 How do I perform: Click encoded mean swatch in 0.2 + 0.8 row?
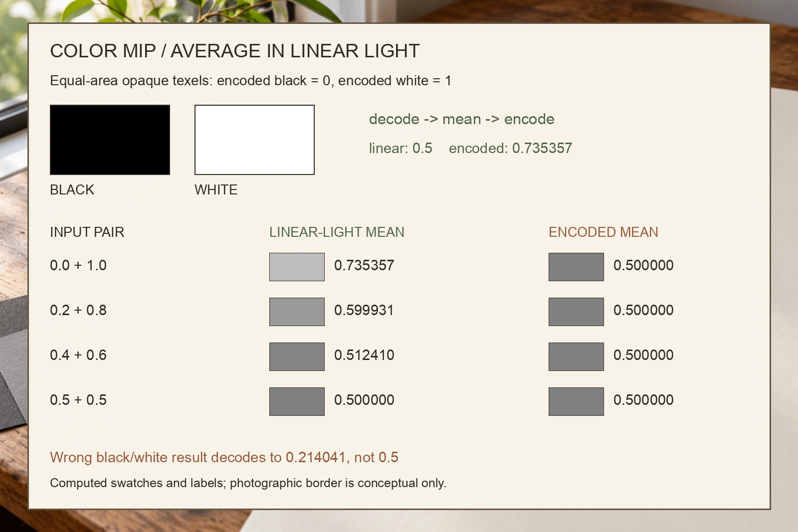tap(576, 312)
